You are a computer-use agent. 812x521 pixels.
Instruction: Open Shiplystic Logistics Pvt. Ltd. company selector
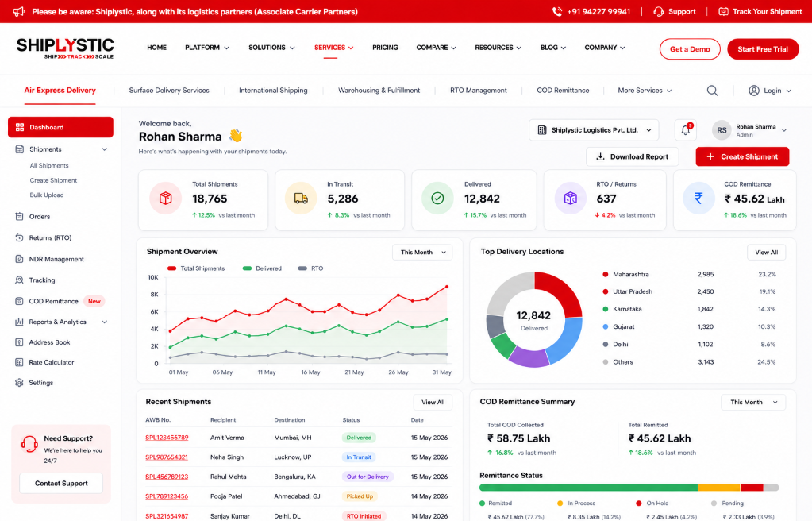594,130
